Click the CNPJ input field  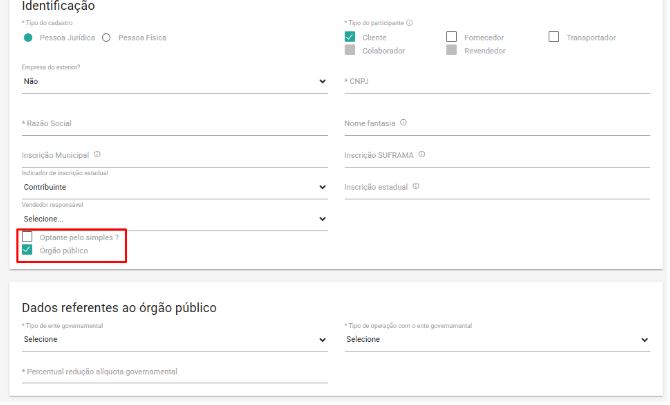coord(497,81)
